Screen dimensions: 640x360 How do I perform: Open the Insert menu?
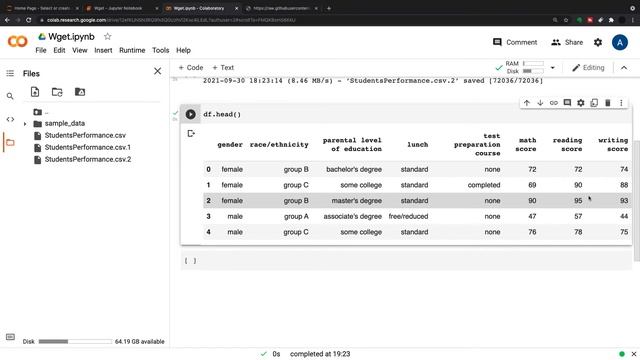[103, 50]
